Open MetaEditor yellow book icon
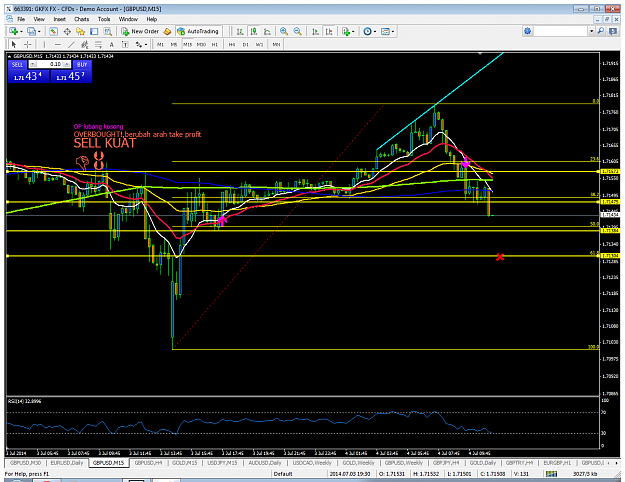The width and height of the screenshot is (625, 482). 167,31
